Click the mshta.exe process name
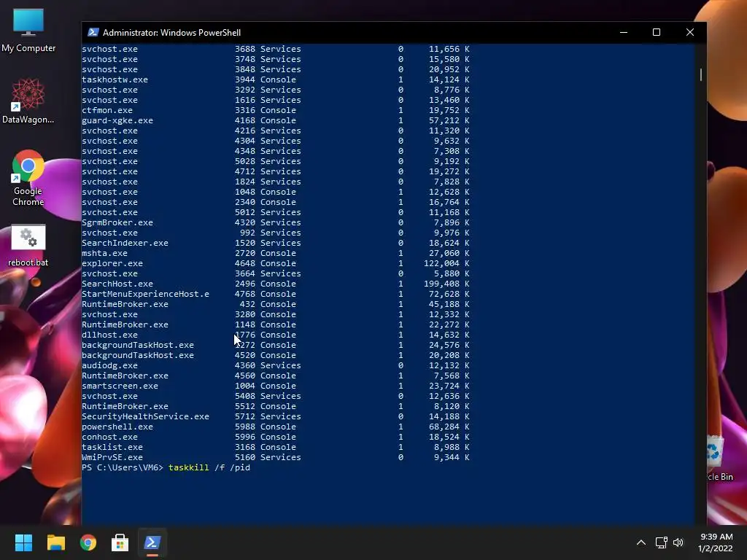Screen dimensions: 747x560 [104, 253]
